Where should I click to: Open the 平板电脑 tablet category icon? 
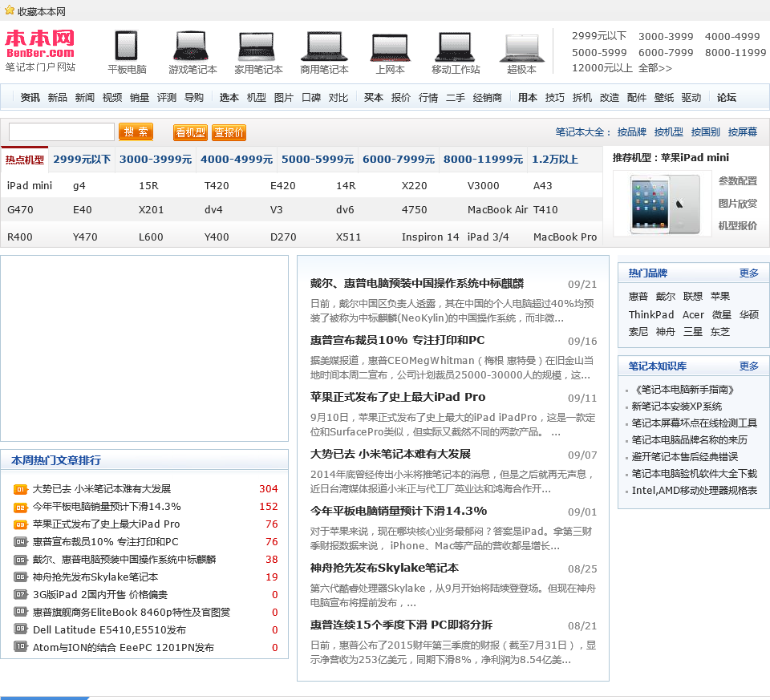(127, 46)
